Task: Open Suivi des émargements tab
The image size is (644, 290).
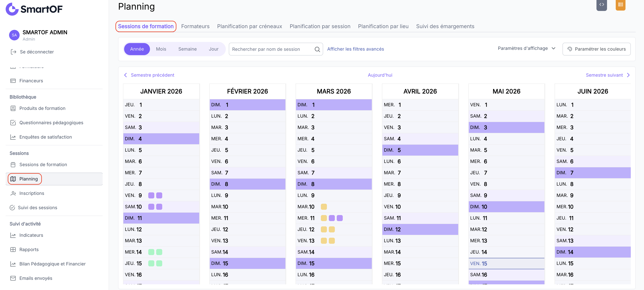Action: tap(445, 26)
